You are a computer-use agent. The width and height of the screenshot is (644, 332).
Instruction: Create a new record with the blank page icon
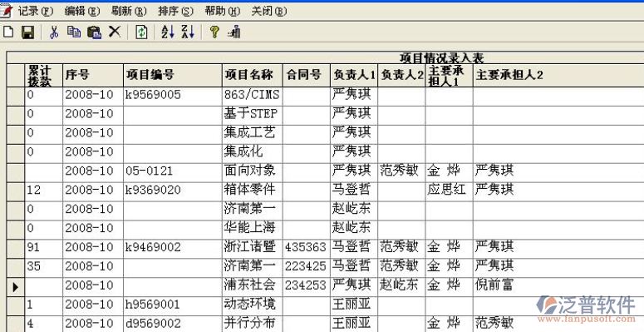(8, 32)
